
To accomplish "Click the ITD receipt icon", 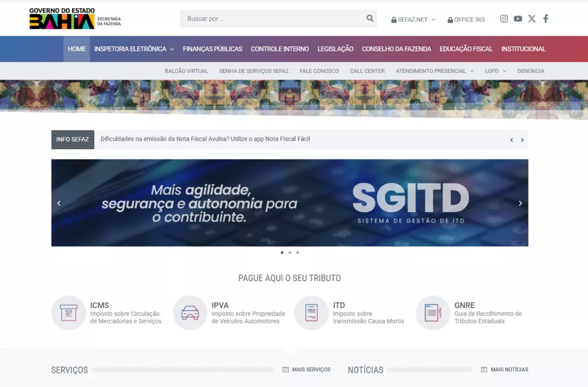I will (312, 313).
